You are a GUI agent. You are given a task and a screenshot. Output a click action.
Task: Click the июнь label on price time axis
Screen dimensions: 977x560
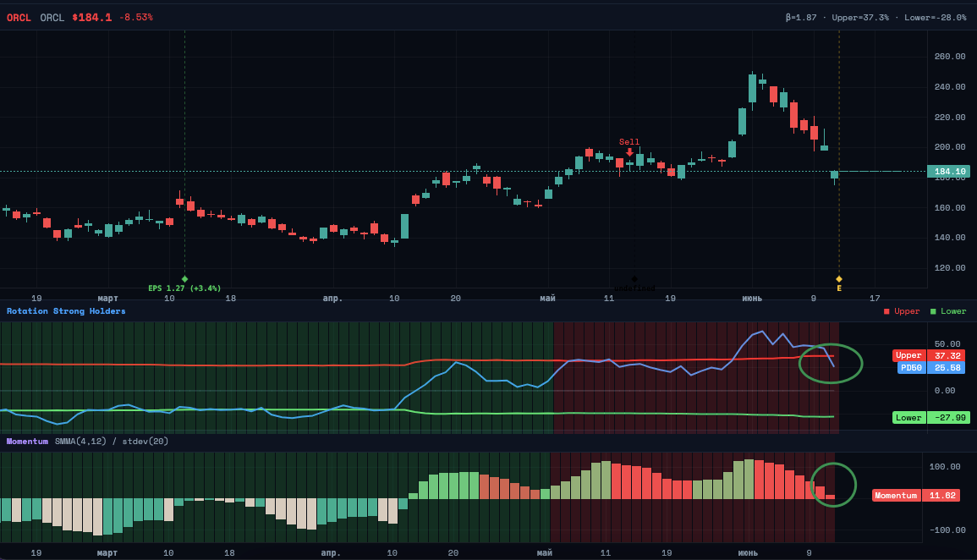pos(752,299)
